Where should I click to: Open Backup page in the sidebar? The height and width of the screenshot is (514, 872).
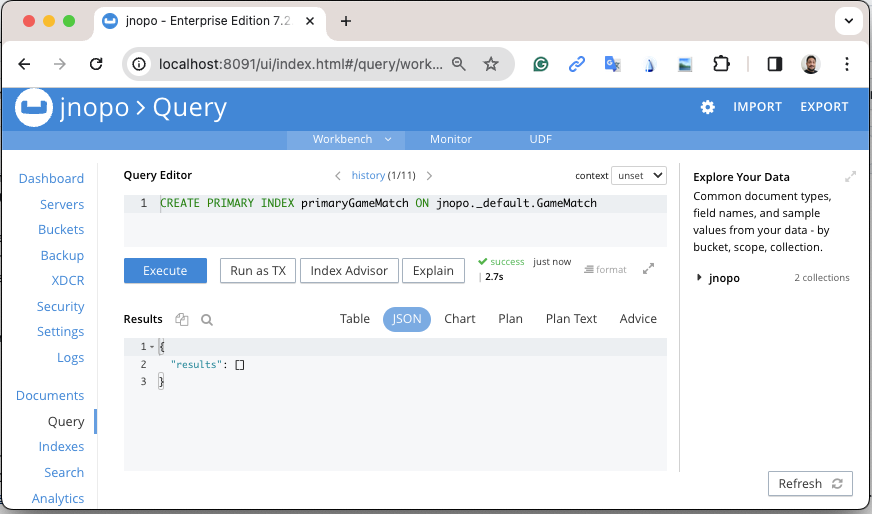(62, 256)
